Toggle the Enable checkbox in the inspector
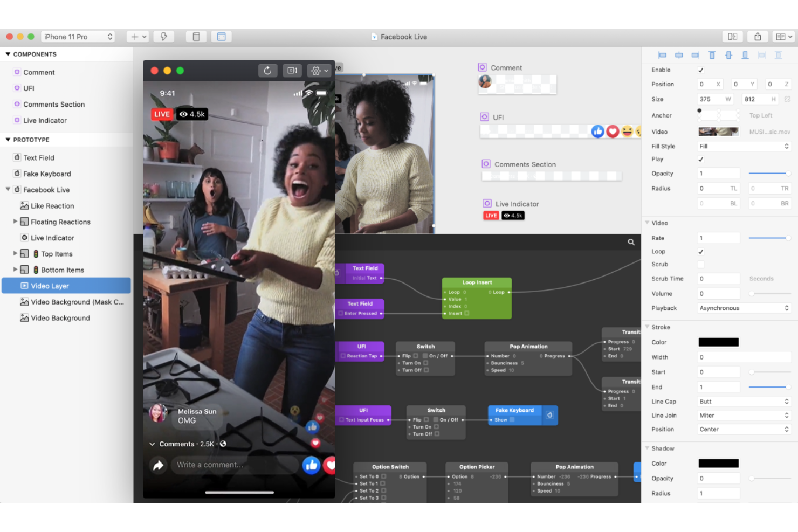This screenshot has width=798, height=532. [700, 70]
